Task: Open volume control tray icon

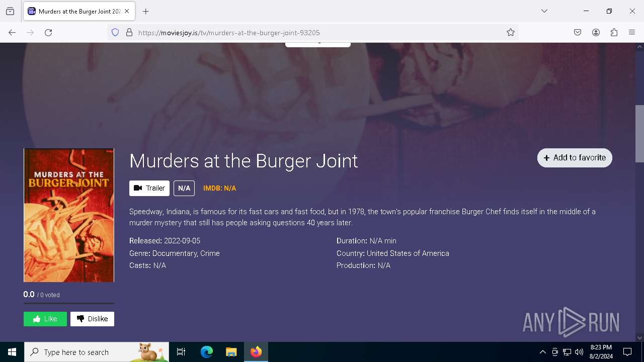Action: pyautogui.click(x=579, y=352)
